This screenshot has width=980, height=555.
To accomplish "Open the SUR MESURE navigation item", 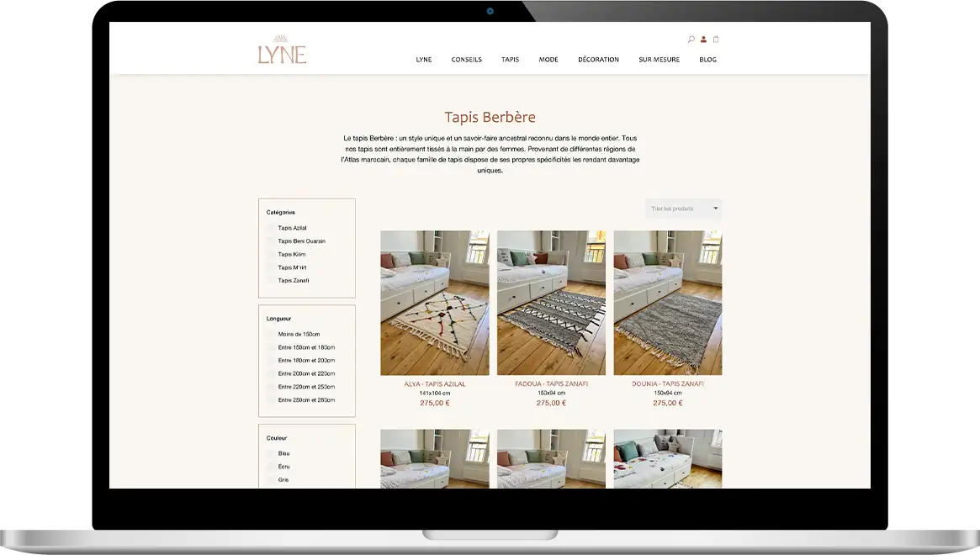I will [x=659, y=60].
